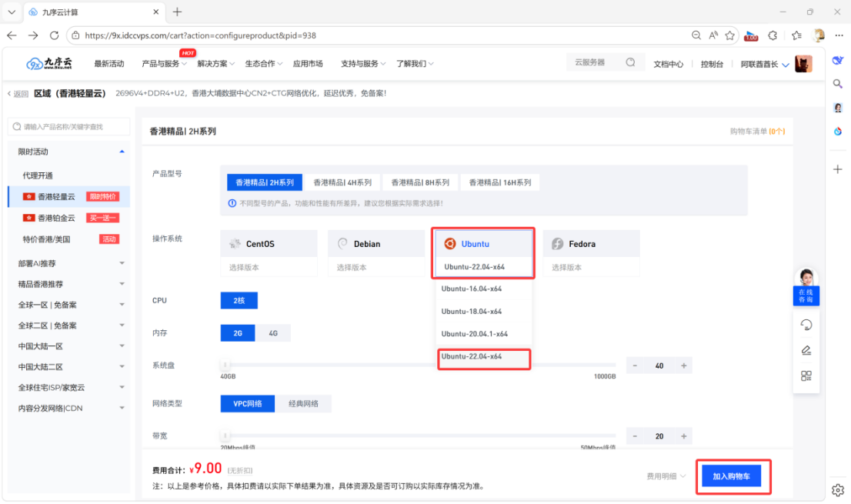Open 购物车清单 cart list link
Viewport: 851px width, 504px height.
click(757, 132)
